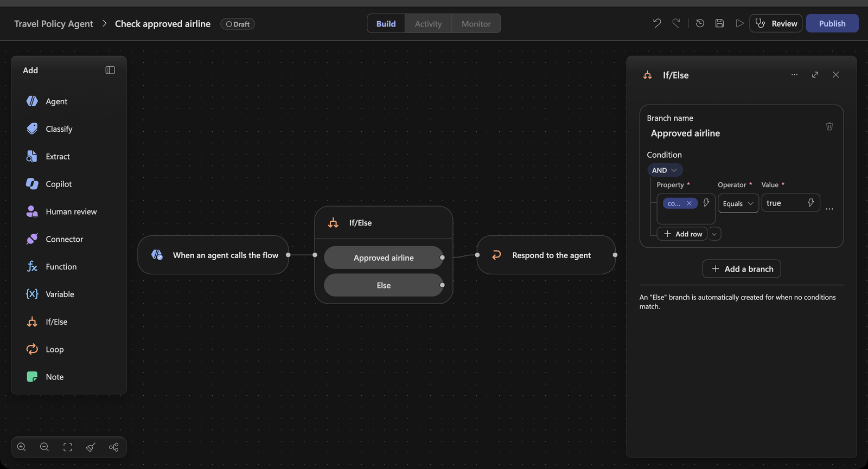This screenshot has height=469, width=868.
Task: Run the flow with play icon
Action: 739,23
